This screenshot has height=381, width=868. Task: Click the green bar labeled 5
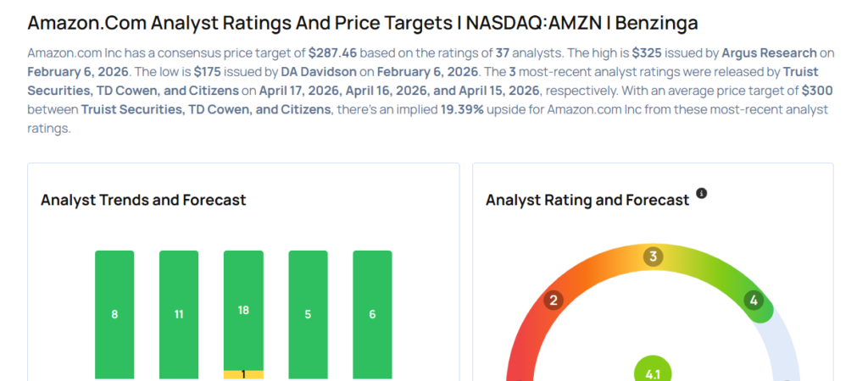click(308, 314)
